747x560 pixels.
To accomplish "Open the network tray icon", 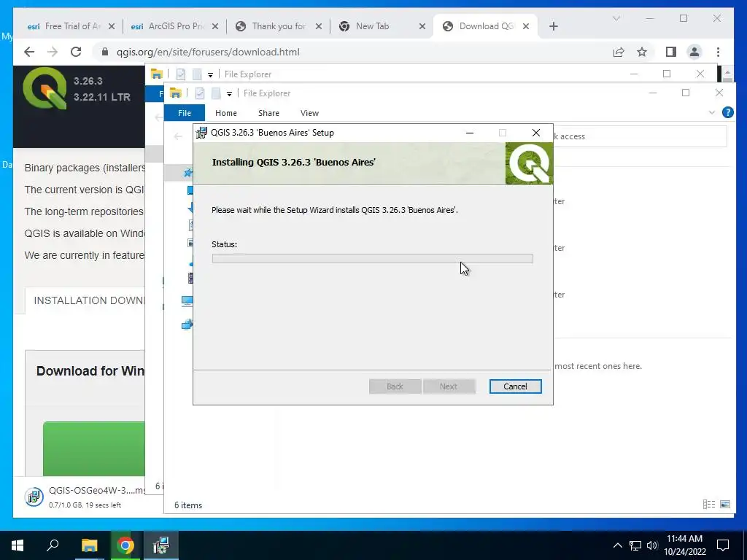I will [x=635, y=545].
